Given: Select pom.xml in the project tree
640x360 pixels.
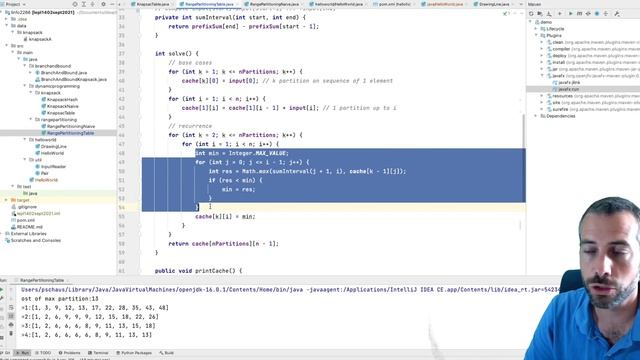Looking at the screenshot, I should point(23,220).
